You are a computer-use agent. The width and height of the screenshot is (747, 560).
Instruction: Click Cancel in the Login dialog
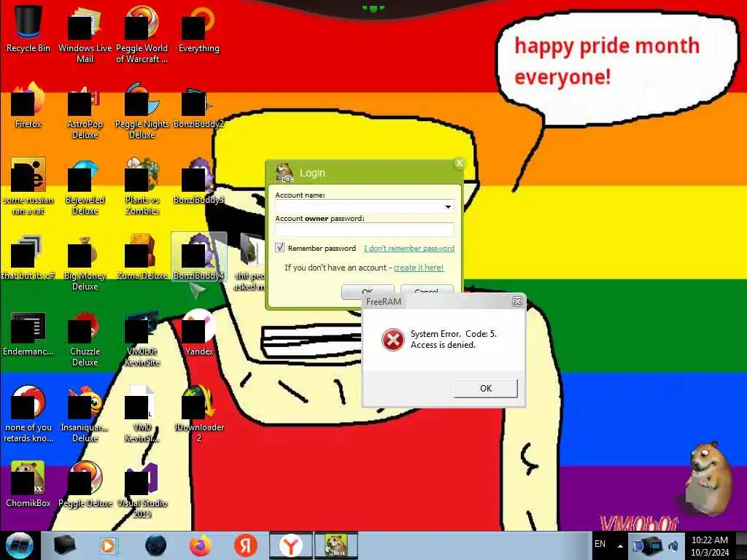[426, 290]
